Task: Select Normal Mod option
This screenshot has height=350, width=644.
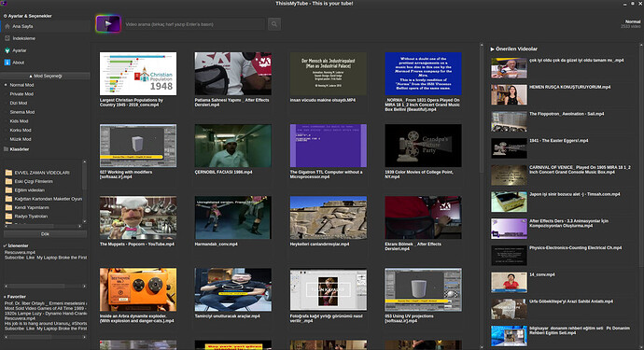Action: (x=21, y=85)
